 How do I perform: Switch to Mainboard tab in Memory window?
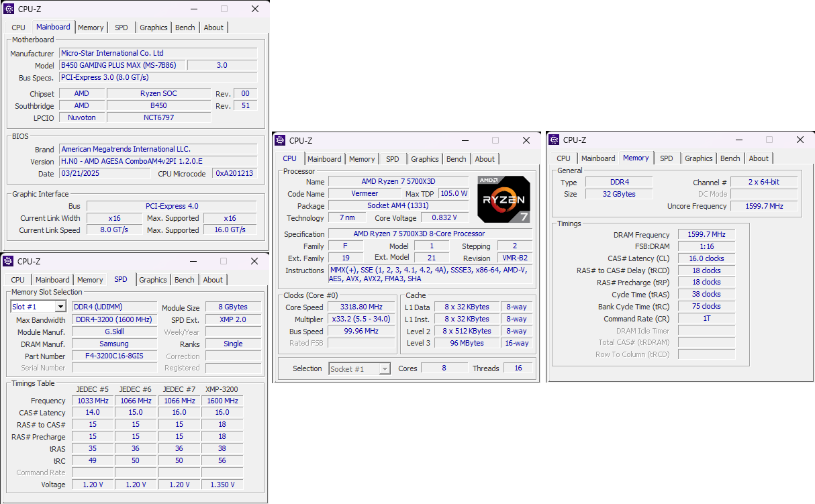598,158
